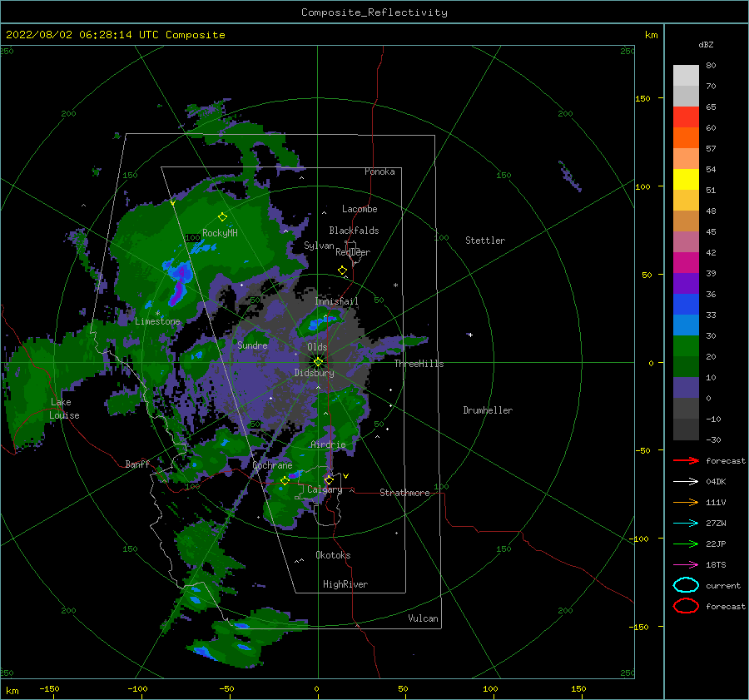Click the Cochrane city label
This screenshot has width=749, height=700.
(x=272, y=465)
